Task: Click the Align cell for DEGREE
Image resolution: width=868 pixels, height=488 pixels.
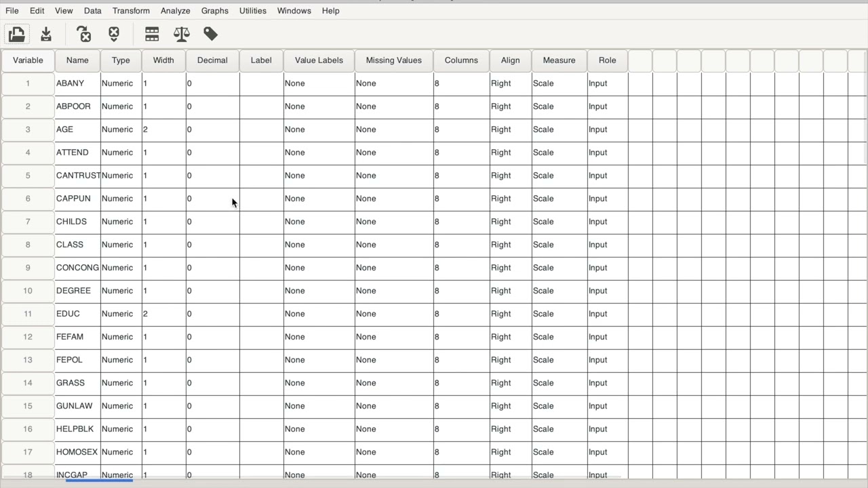Action: 511,291
